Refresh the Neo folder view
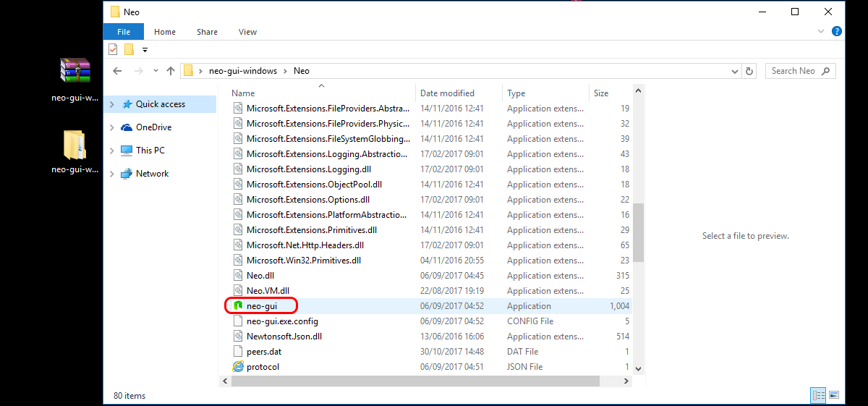This screenshot has height=406, width=868. tap(749, 71)
